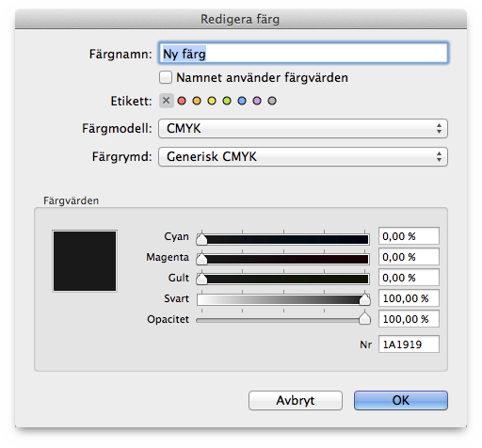Select the yellow label dot

pyautogui.click(x=212, y=101)
